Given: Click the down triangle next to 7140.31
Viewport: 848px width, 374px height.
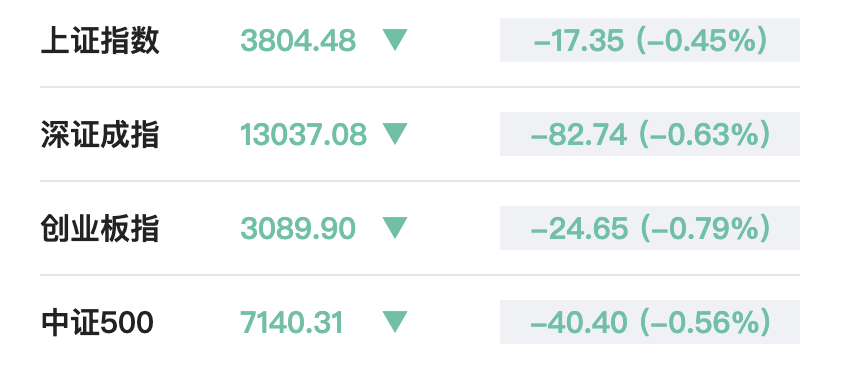Looking at the screenshot, I should (x=395, y=322).
